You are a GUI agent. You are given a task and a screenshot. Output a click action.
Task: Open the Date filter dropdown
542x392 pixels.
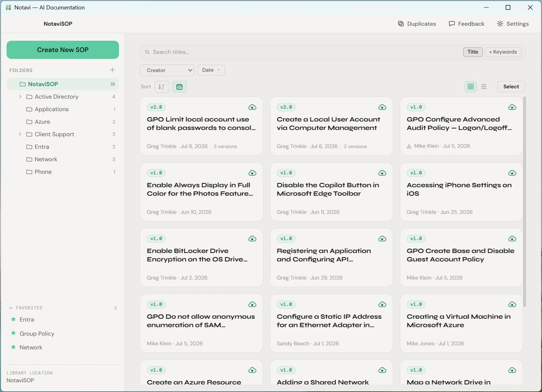click(x=211, y=70)
